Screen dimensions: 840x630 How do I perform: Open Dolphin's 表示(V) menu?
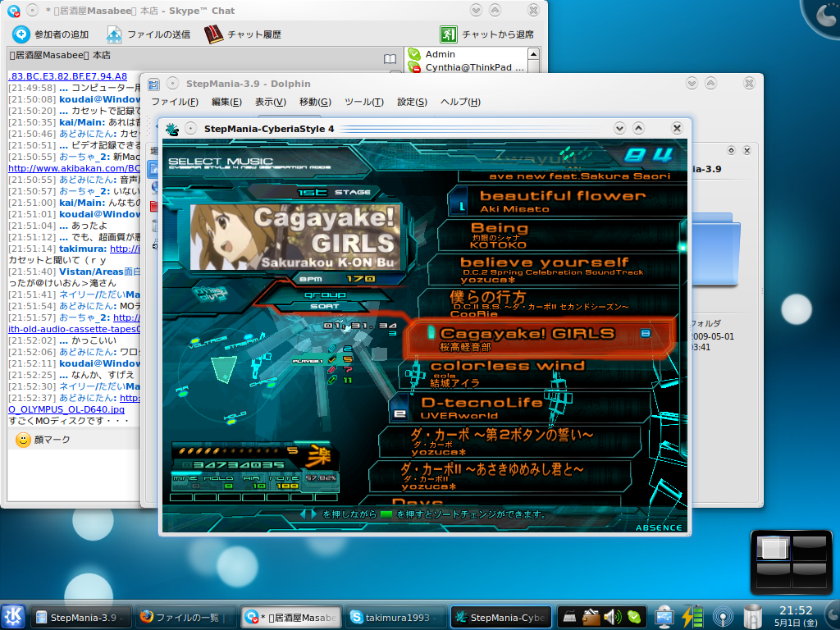point(271,102)
